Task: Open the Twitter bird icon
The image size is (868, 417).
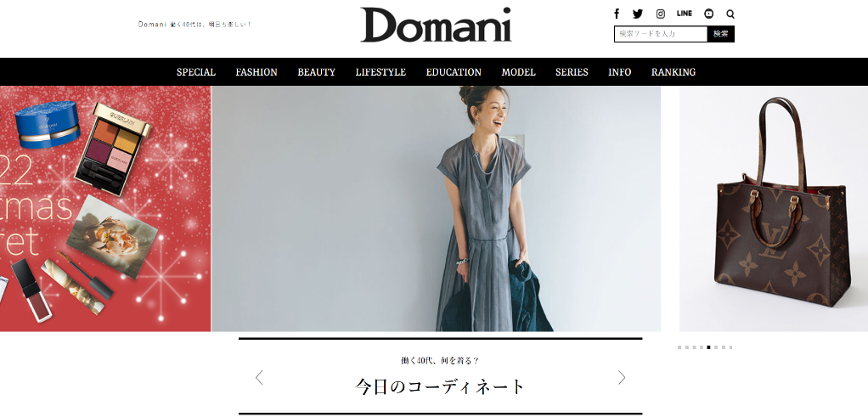Action: [x=638, y=14]
